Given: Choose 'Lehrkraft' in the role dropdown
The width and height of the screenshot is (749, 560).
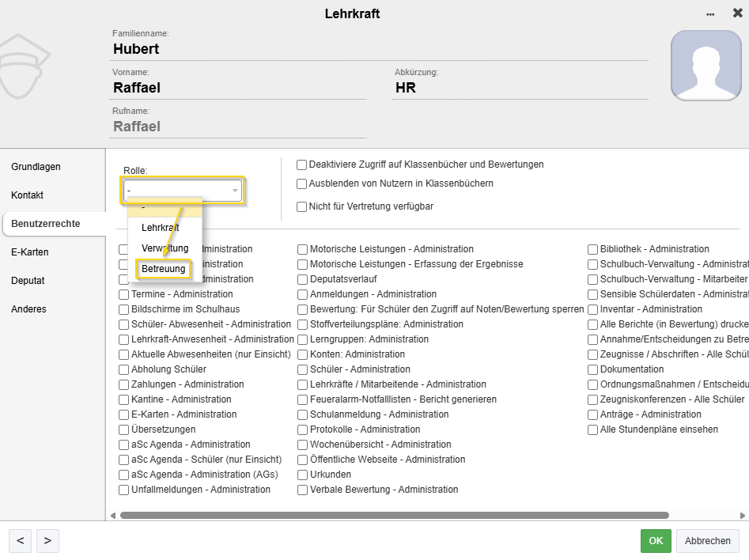Looking at the screenshot, I should click(160, 228).
